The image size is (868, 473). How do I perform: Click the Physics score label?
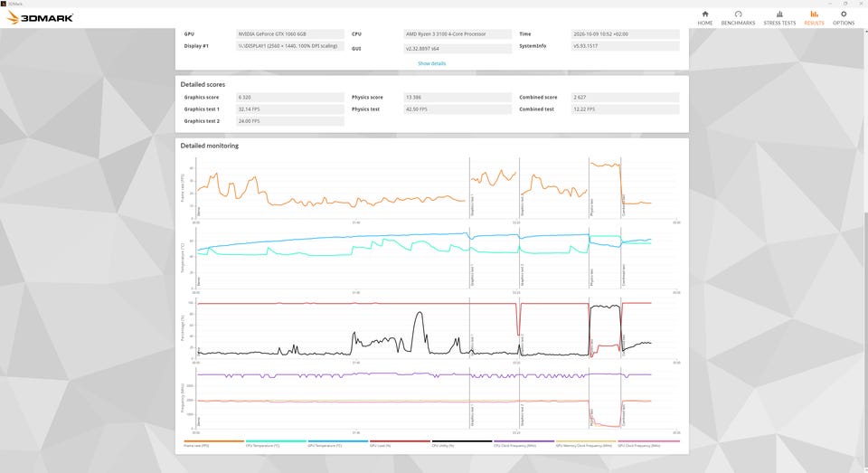tap(367, 98)
